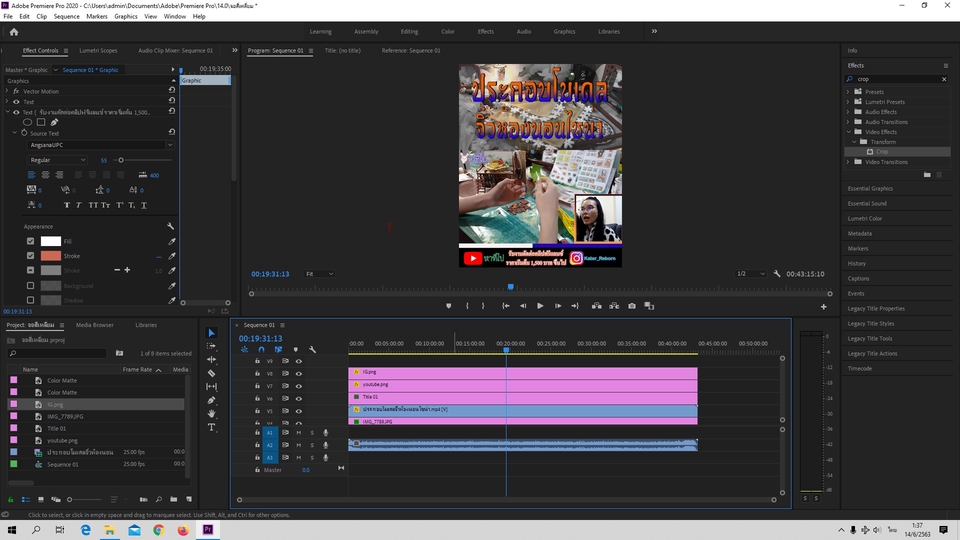Mute audio track A2
Viewport: 960px width, 540px height.
pos(299,445)
